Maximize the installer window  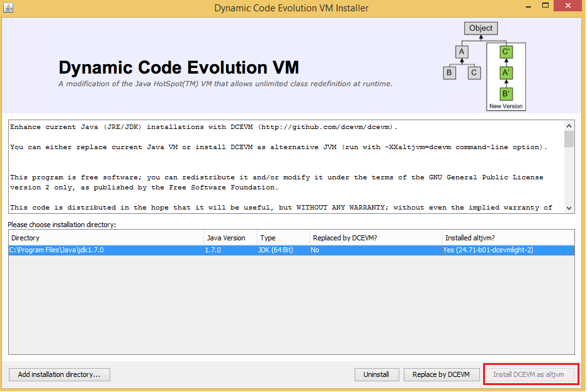point(545,6)
